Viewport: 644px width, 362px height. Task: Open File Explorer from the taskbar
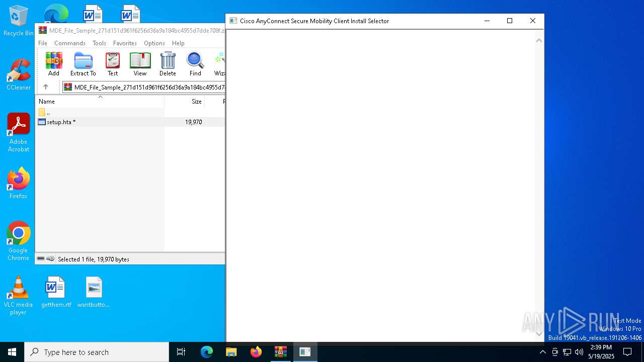coord(231,352)
